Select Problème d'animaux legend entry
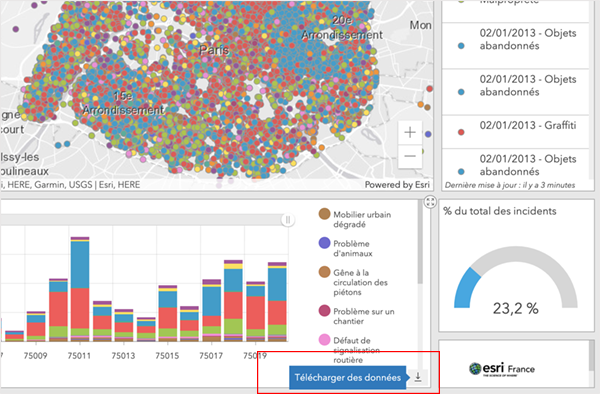The width and height of the screenshot is (600, 394). point(346,248)
